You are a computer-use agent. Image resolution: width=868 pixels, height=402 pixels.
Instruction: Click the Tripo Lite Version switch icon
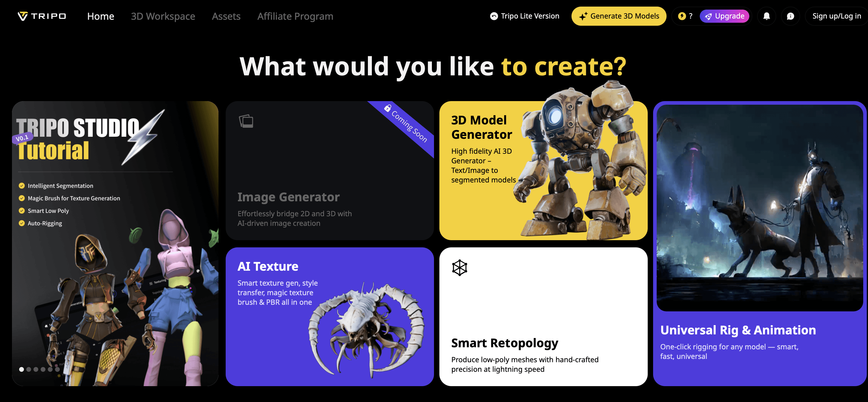(x=494, y=16)
